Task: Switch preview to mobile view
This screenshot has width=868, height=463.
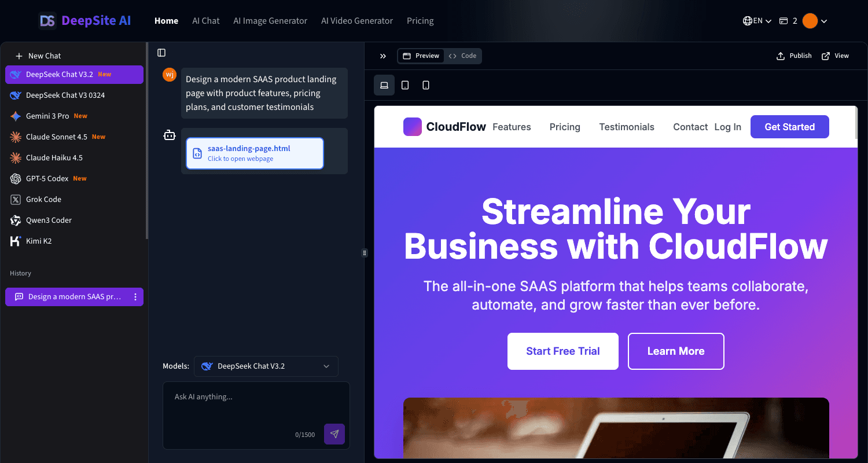Action: tap(425, 85)
